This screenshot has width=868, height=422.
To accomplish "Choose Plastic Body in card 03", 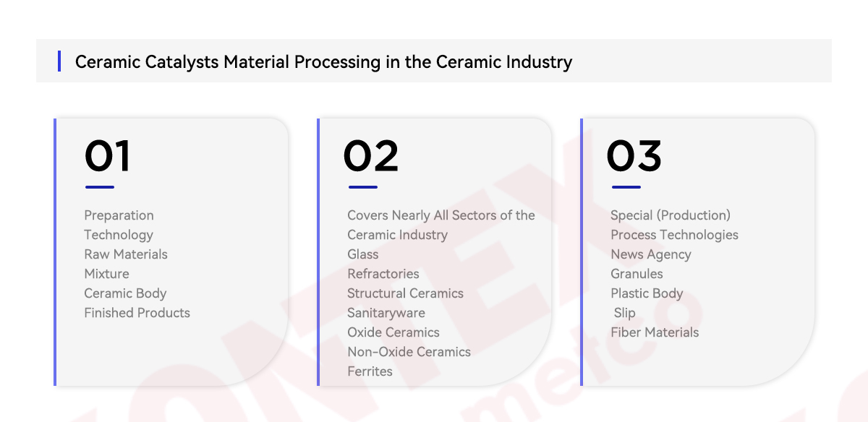I will click(x=647, y=293).
